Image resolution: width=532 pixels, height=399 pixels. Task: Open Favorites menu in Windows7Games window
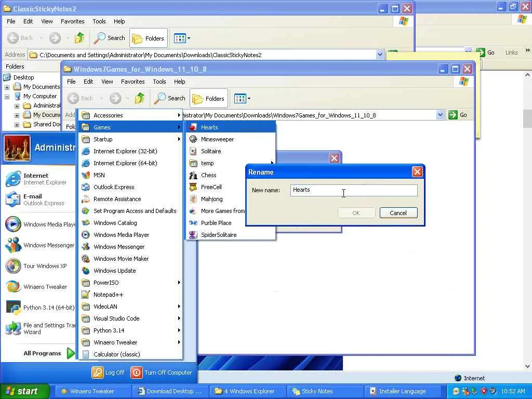tap(132, 82)
